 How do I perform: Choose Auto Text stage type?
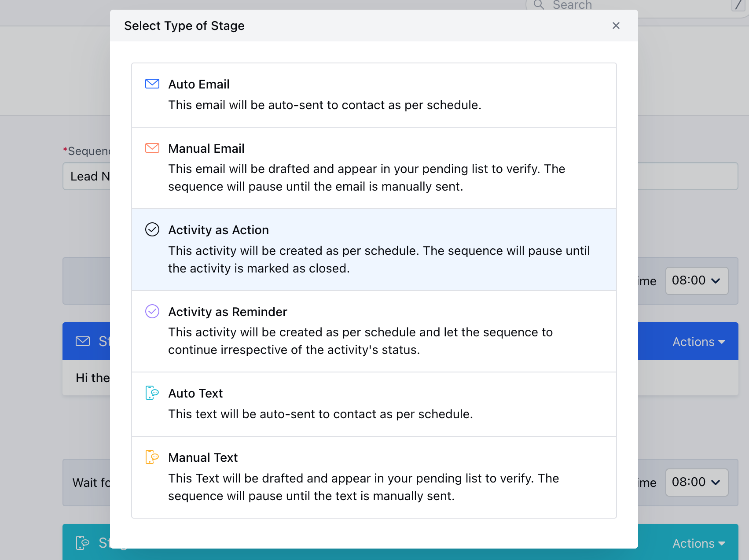point(374,404)
